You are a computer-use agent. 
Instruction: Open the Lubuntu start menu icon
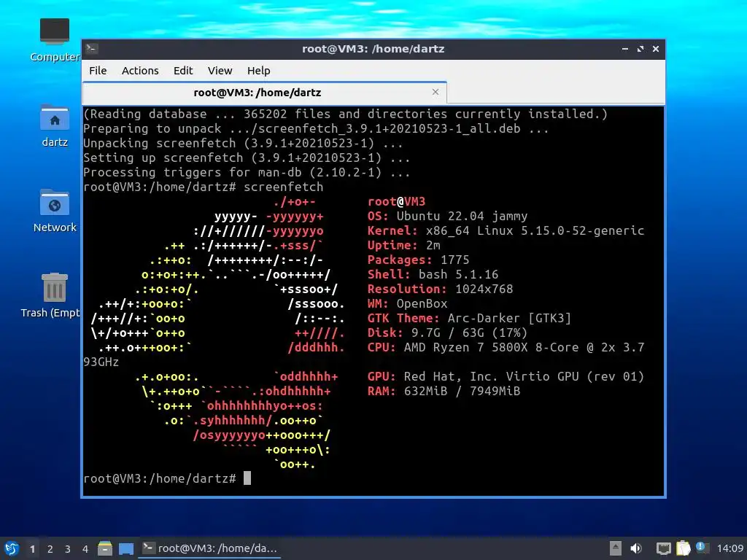coord(12,548)
